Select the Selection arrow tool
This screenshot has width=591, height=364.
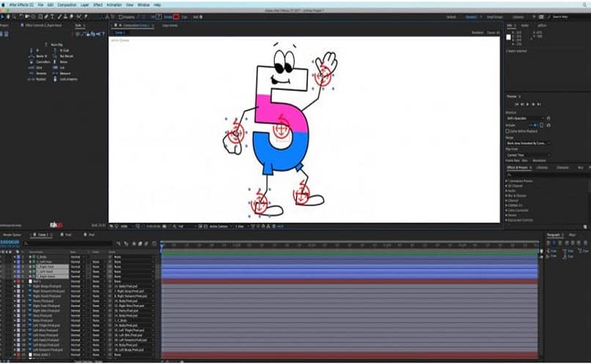click(3, 17)
